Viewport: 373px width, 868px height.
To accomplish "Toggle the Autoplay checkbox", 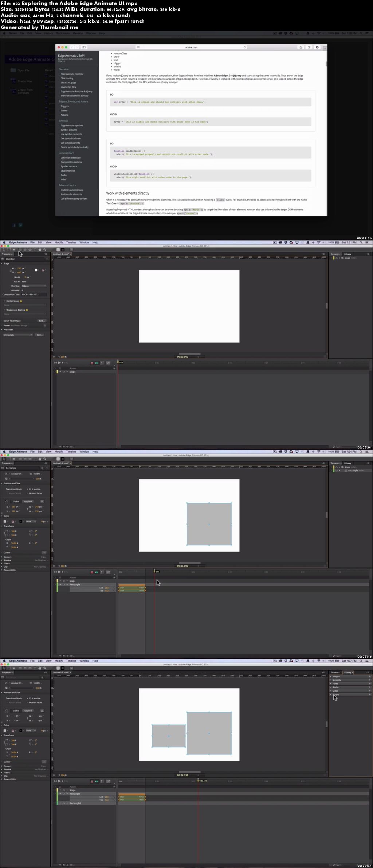I will tap(23, 290).
